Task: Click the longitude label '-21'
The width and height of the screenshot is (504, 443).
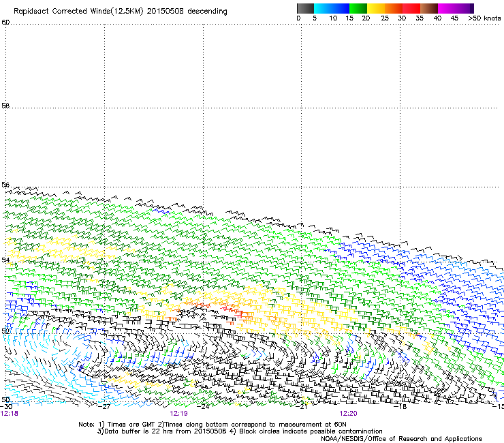Action: click(302, 406)
